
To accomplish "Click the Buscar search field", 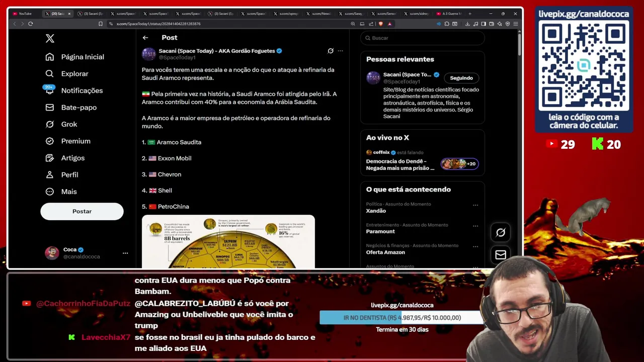I will coord(423,38).
